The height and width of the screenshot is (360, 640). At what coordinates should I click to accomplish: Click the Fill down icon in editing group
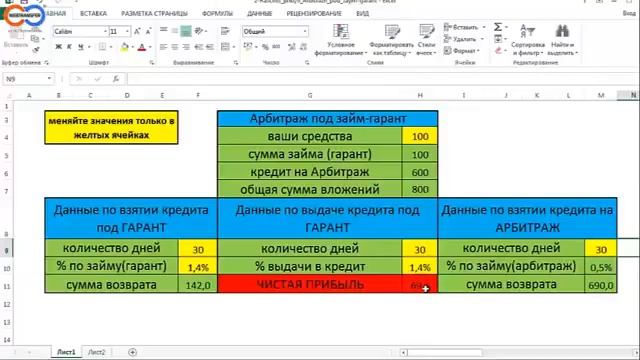498,39
